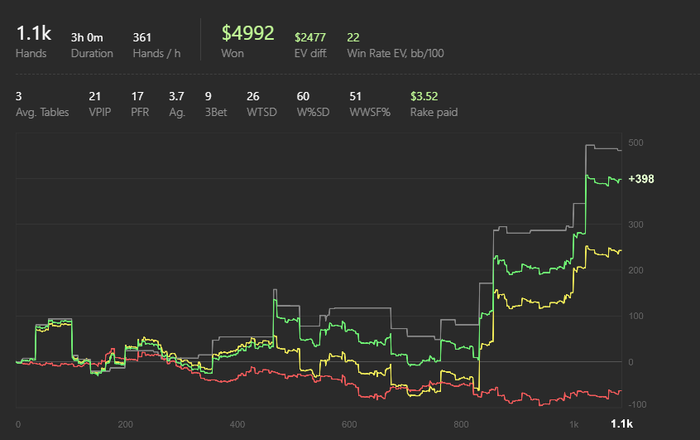
Task: Select the $4992 Won amount
Action: click(x=248, y=33)
